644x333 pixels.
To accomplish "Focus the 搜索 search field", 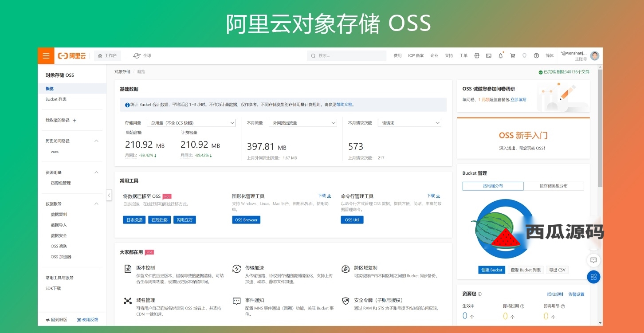I will pos(346,56).
